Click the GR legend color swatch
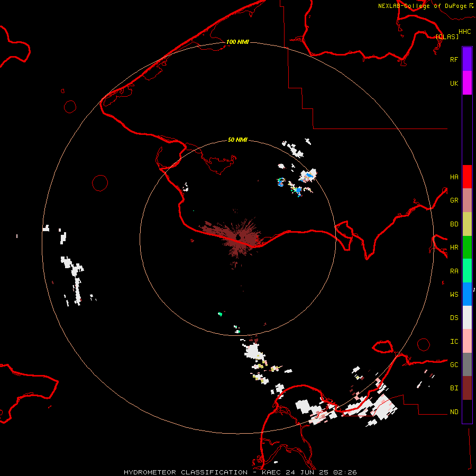 [x=467, y=200]
